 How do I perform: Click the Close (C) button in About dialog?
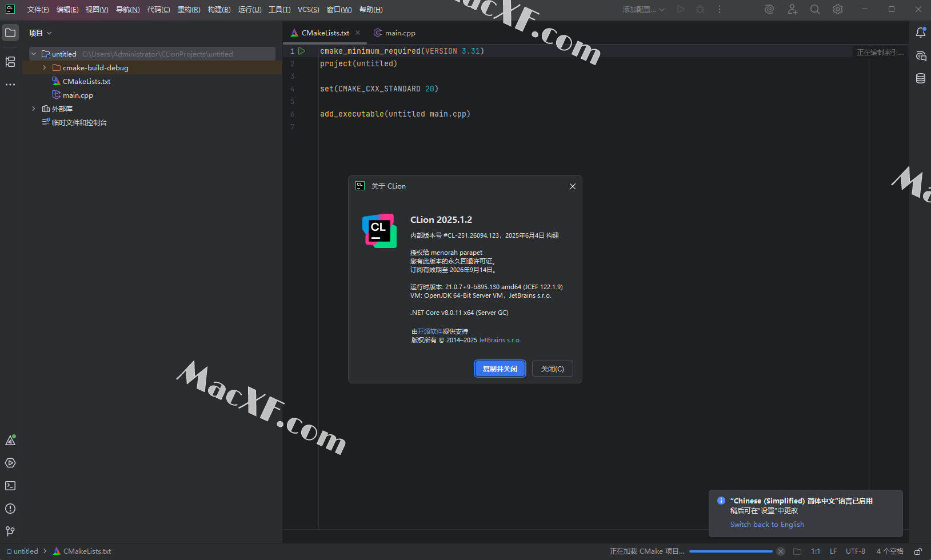click(x=552, y=369)
